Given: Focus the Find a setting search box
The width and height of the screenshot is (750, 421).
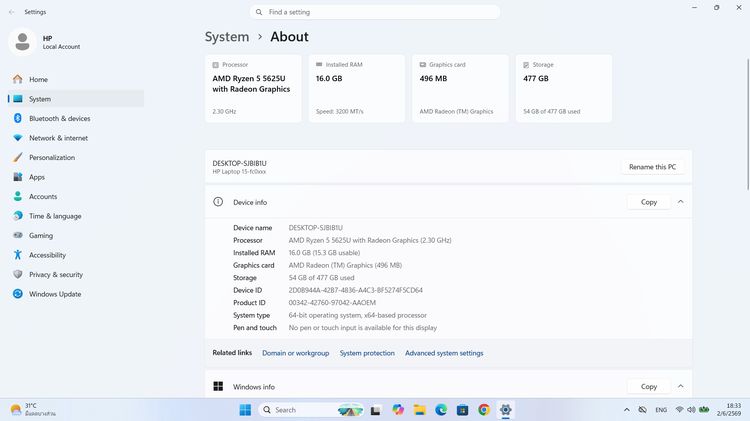Looking at the screenshot, I should 375,12.
